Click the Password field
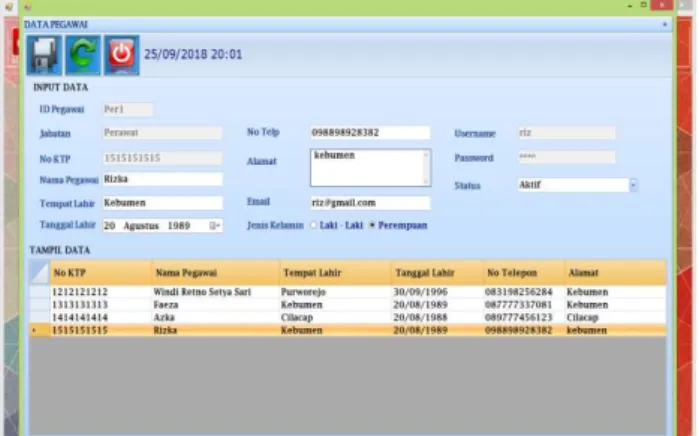 567,157
